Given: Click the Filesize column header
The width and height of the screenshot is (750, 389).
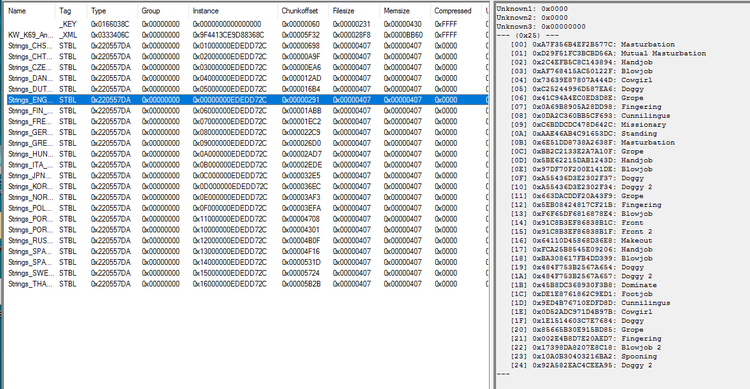Looking at the screenshot, I should (354, 11).
